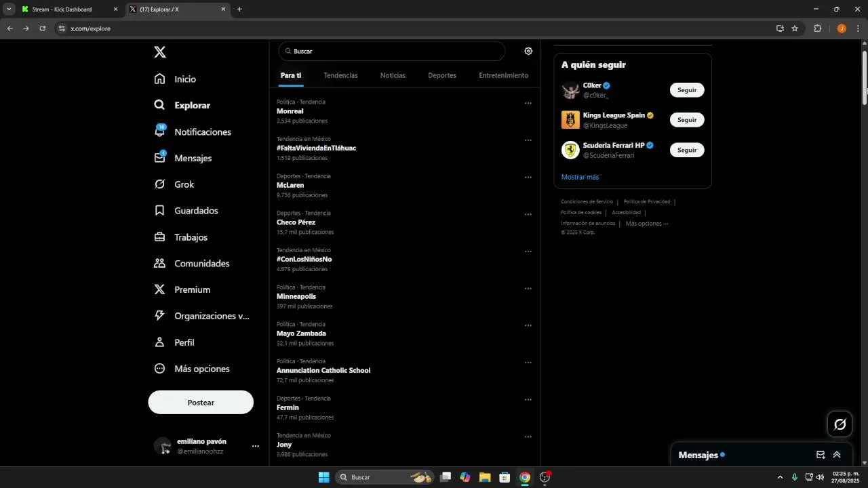This screenshot has width=868, height=488.
Task: Select the Para ti tab
Action: point(291,75)
